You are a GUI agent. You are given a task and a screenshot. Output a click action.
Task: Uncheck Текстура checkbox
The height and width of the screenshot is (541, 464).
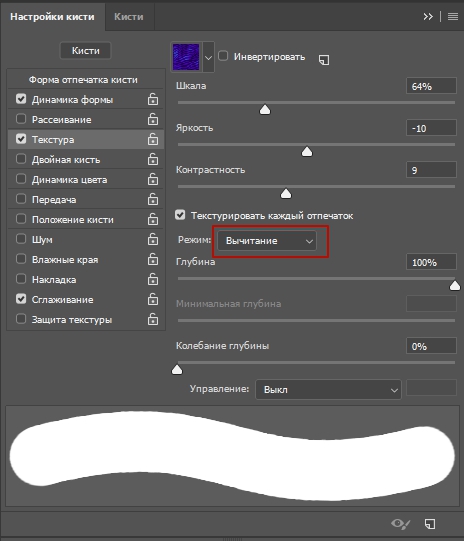tap(21, 139)
